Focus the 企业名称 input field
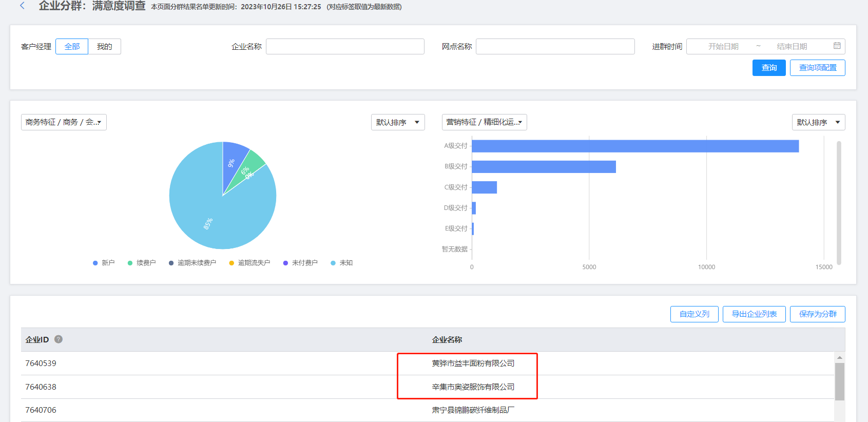Viewport: 868px width, 422px height. point(345,46)
